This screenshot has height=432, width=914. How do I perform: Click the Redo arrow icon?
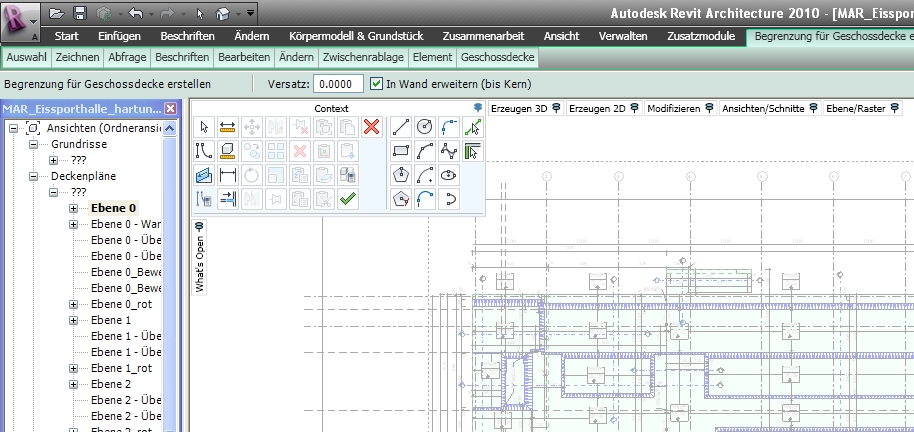coord(168,13)
